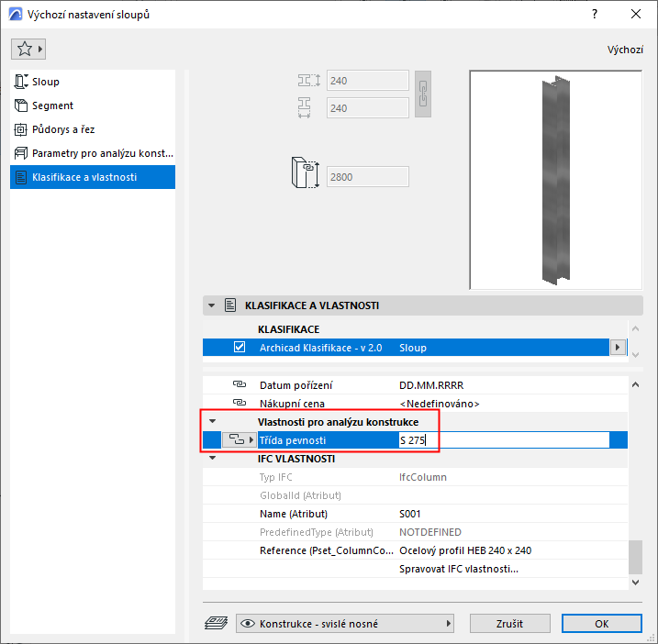Close the Výchozí nastavení sloupů dialog
The height and width of the screenshot is (644, 658).
[x=636, y=14]
